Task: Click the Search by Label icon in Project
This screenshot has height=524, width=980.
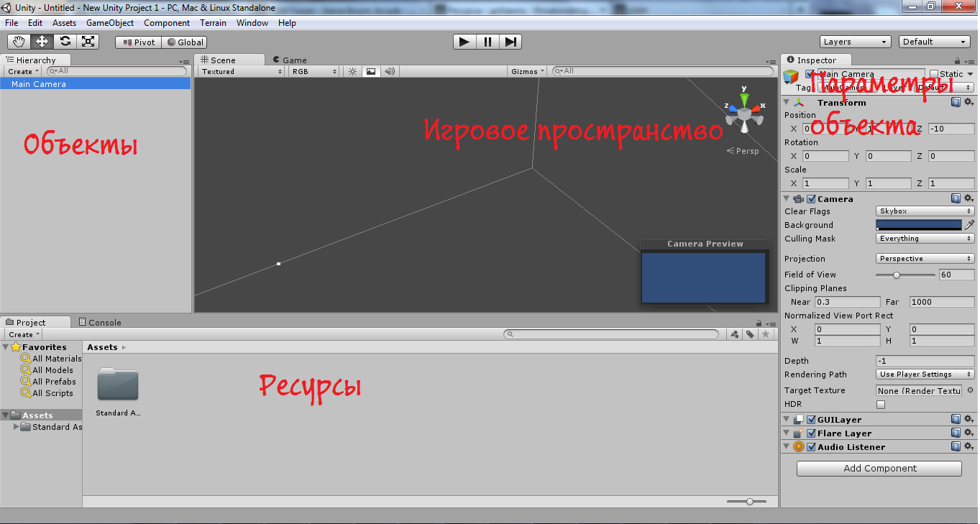Action: click(750, 334)
